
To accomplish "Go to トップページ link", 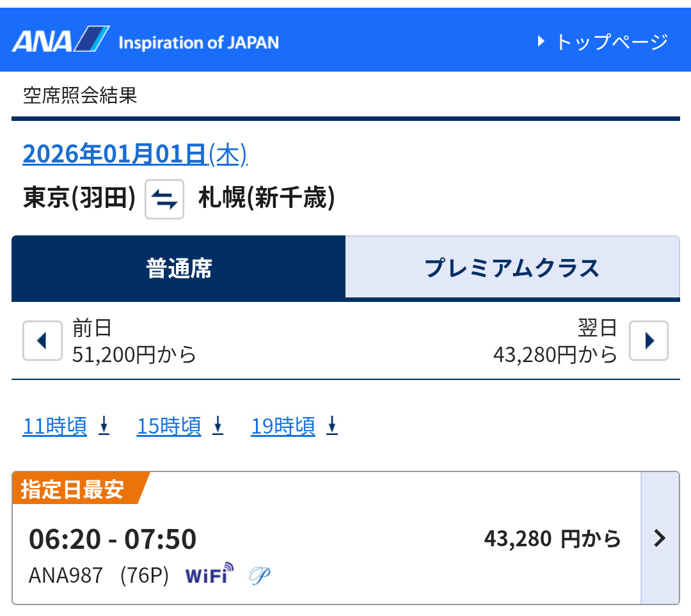I will 603,42.
